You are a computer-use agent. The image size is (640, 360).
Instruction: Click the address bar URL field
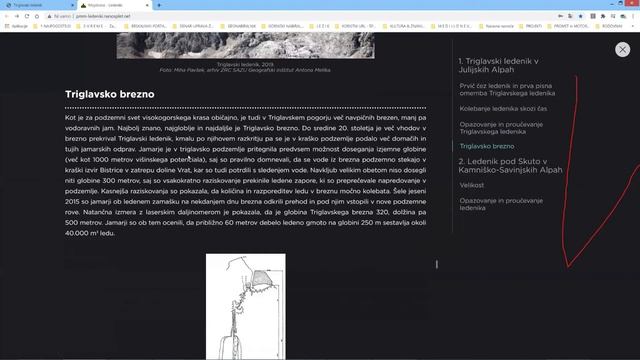302,16
